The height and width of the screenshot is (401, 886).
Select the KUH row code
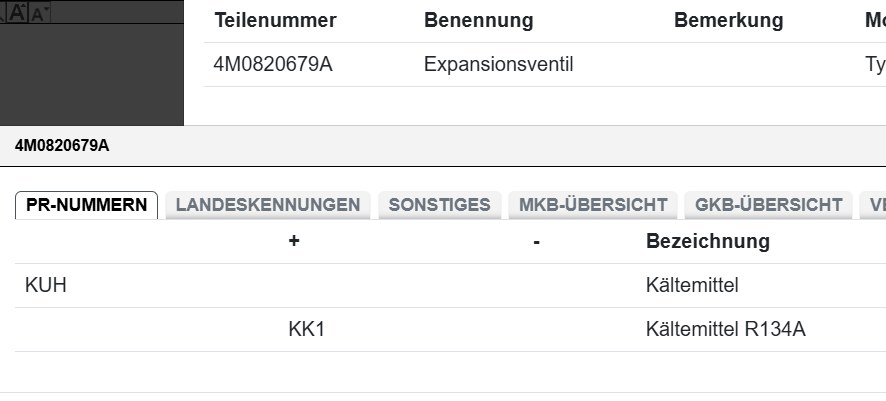pos(45,286)
